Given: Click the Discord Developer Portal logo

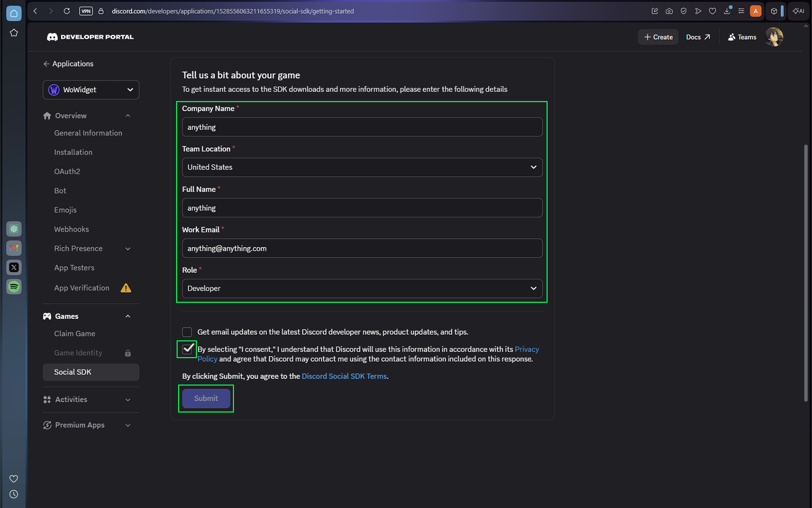Looking at the screenshot, I should [x=90, y=37].
